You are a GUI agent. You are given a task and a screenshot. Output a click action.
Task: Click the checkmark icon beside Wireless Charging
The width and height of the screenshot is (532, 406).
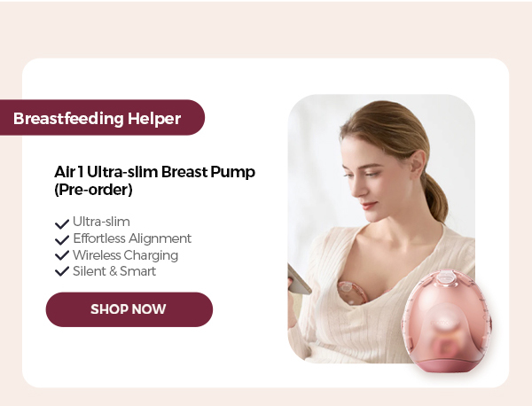click(x=62, y=255)
